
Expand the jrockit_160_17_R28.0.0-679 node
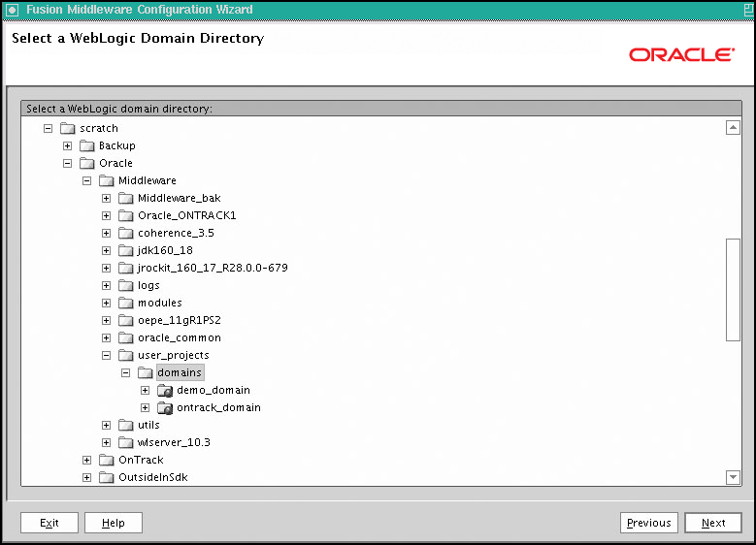(x=106, y=268)
